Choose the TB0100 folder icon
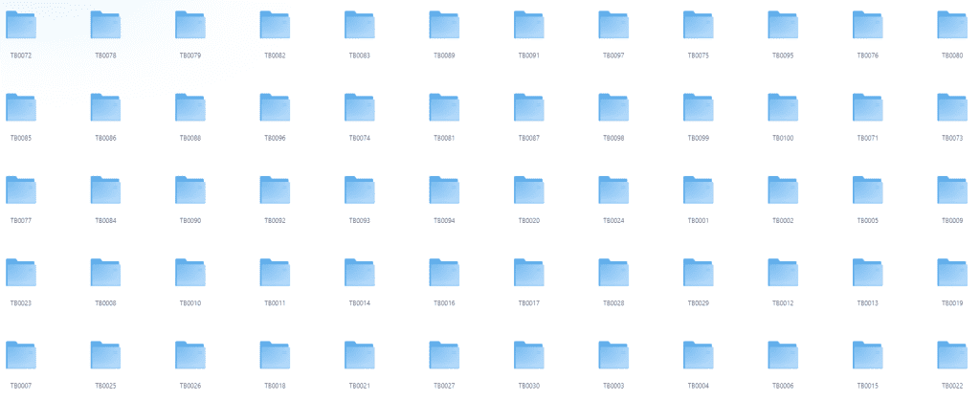The image size is (980, 401). click(783, 107)
